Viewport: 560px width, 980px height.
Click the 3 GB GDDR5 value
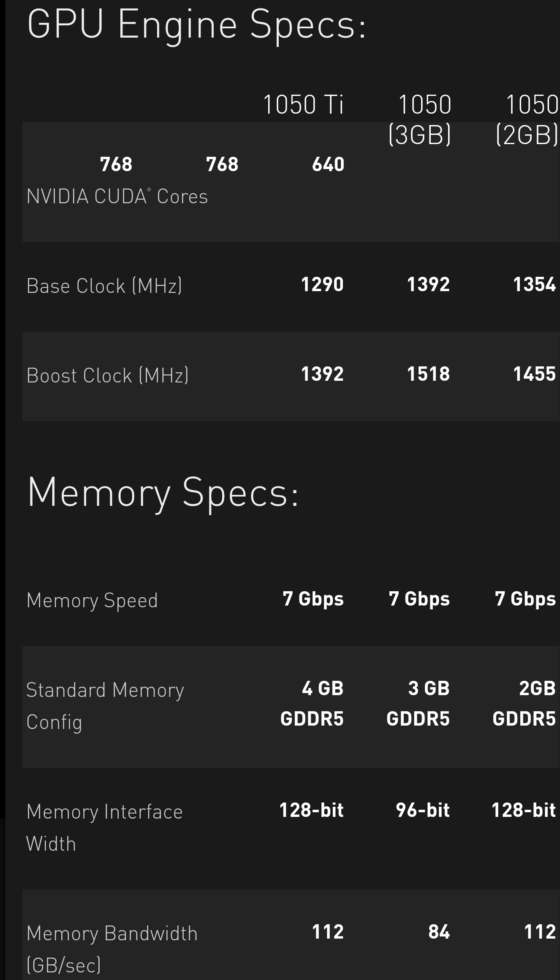[418, 704]
